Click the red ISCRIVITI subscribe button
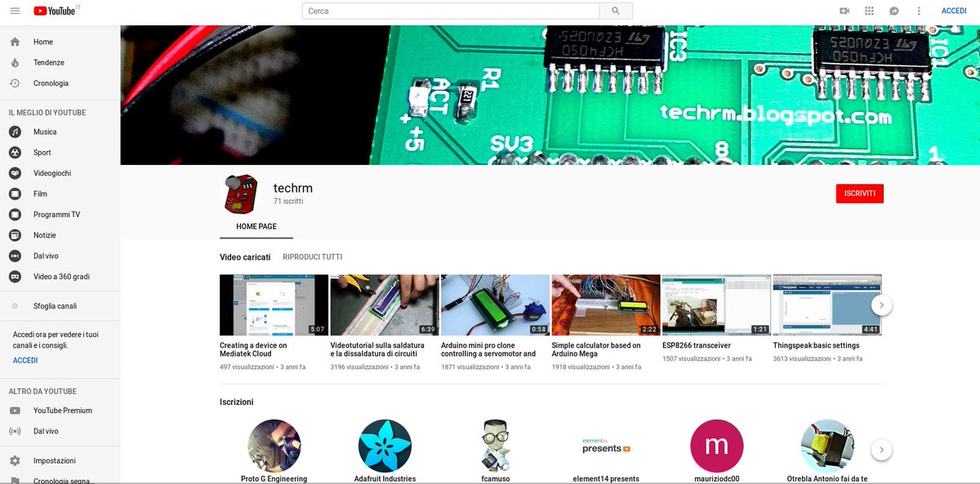This screenshot has width=980, height=484. 859,193
